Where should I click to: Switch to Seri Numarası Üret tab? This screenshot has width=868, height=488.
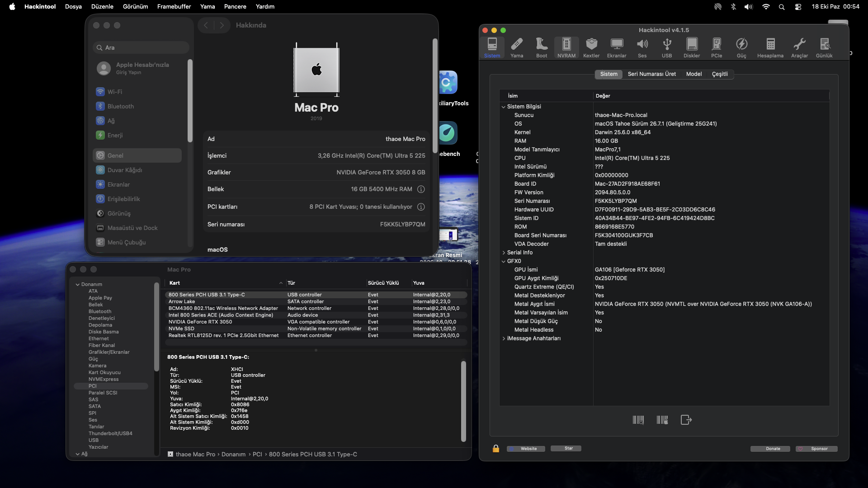point(652,74)
